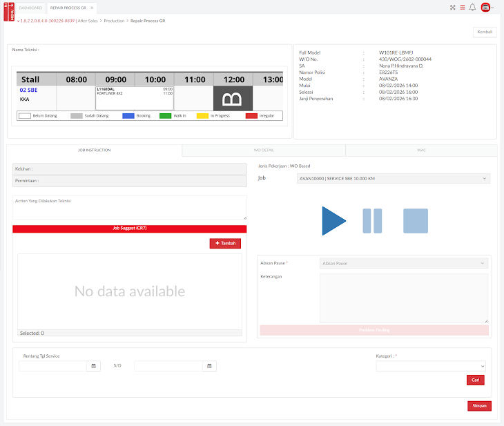Expand the Kategori dropdown

(x=431, y=366)
